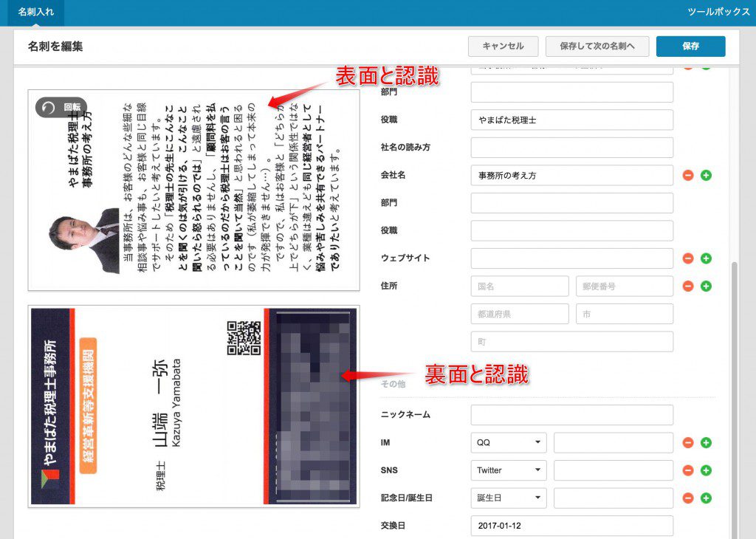Click the 会社名 field containing 事務所の考え方
Screen dimensions: 756x539
pos(572,176)
